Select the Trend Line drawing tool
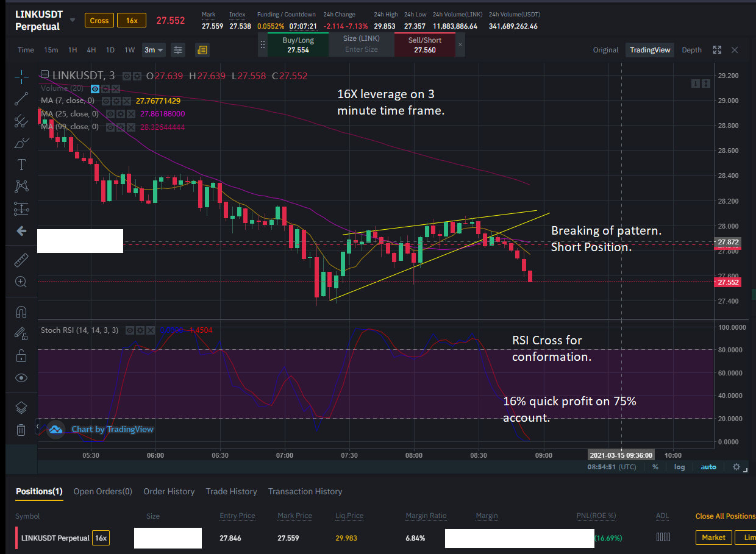Viewport: 756px width, 554px height. click(21, 98)
